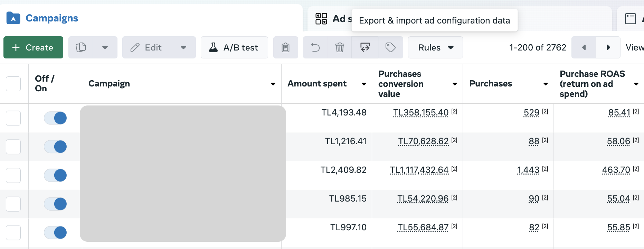Start an A/B test
This screenshot has height=249, width=644.
pyautogui.click(x=234, y=47)
